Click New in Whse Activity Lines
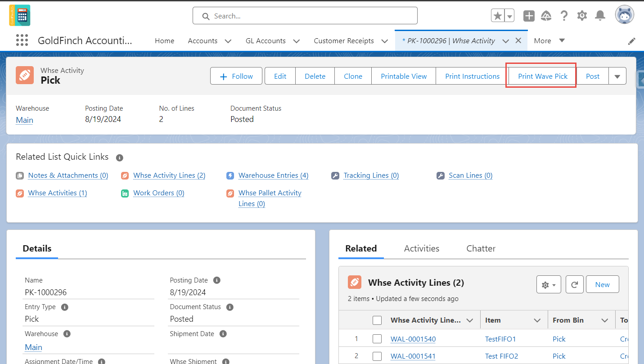 (602, 284)
